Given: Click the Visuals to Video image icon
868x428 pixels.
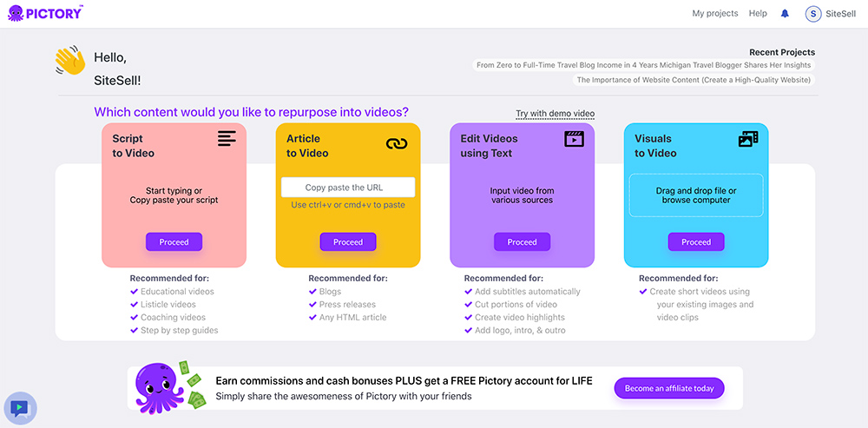Looking at the screenshot, I should [x=748, y=139].
